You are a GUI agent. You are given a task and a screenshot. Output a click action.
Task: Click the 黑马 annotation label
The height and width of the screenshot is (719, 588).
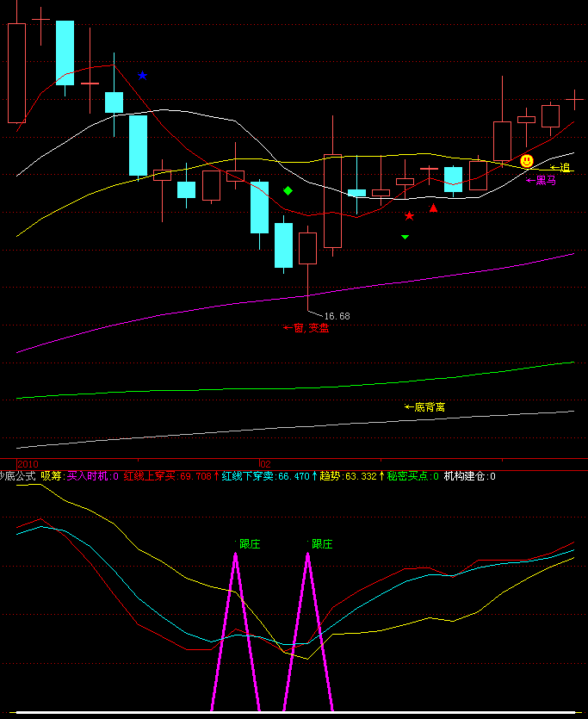point(541,181)
